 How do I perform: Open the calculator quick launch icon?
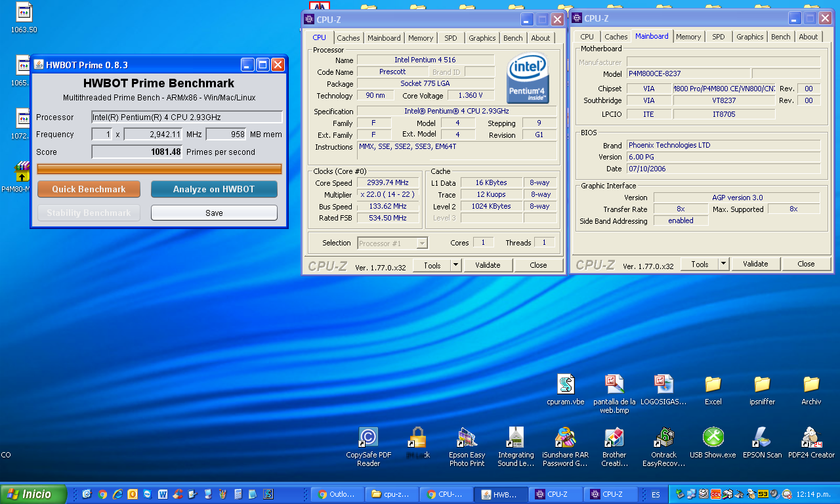[x=238, y=494]
